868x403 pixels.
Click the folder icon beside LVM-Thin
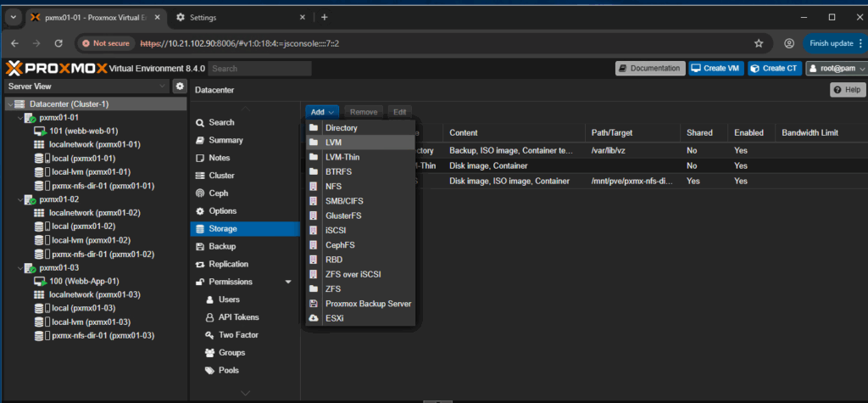(x=314, y=158)
